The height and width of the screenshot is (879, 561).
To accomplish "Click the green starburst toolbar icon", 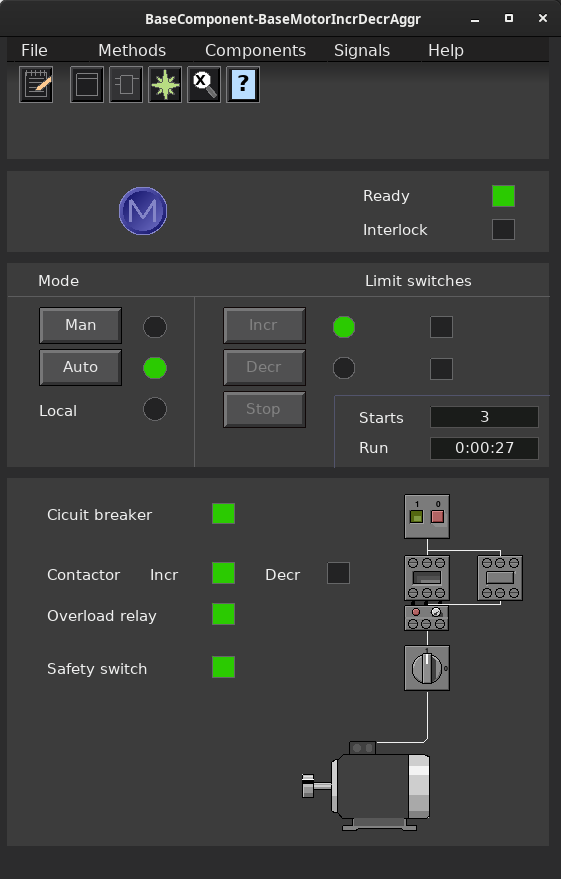I will click(165, 85).
